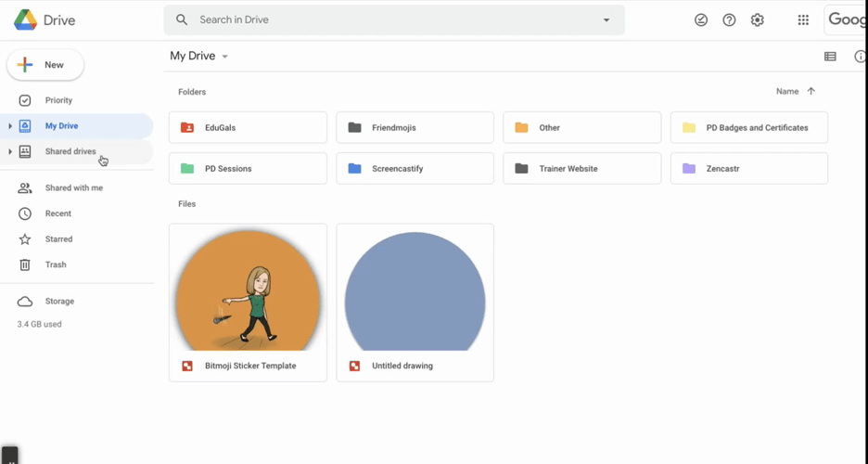The image size is (868, 464).
Task: Click the My Drive icon in sidebar
Action: tap(25, 125)
